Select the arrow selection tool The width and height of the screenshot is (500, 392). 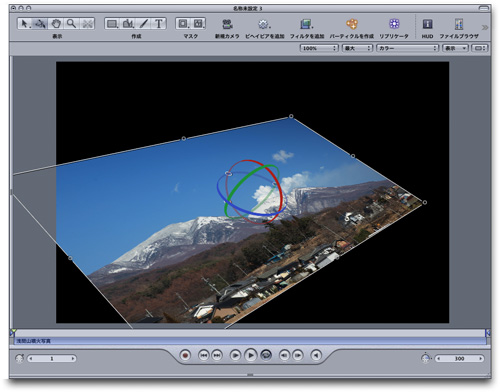25,24
